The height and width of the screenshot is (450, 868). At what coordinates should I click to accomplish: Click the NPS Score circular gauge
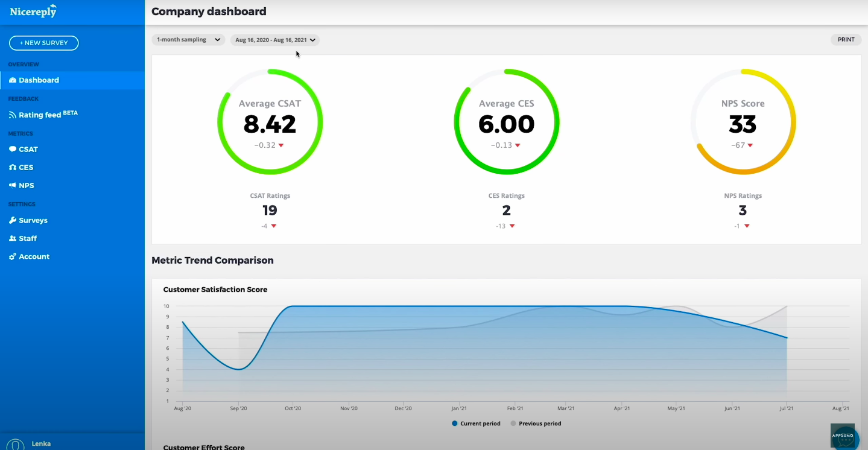click(x=743, y=122)
